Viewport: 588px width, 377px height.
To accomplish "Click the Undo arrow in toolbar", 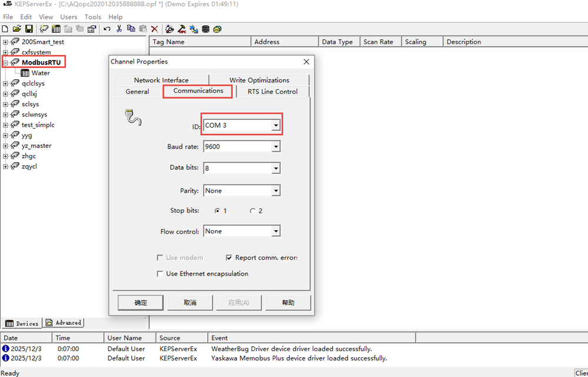I will point(107,29).
